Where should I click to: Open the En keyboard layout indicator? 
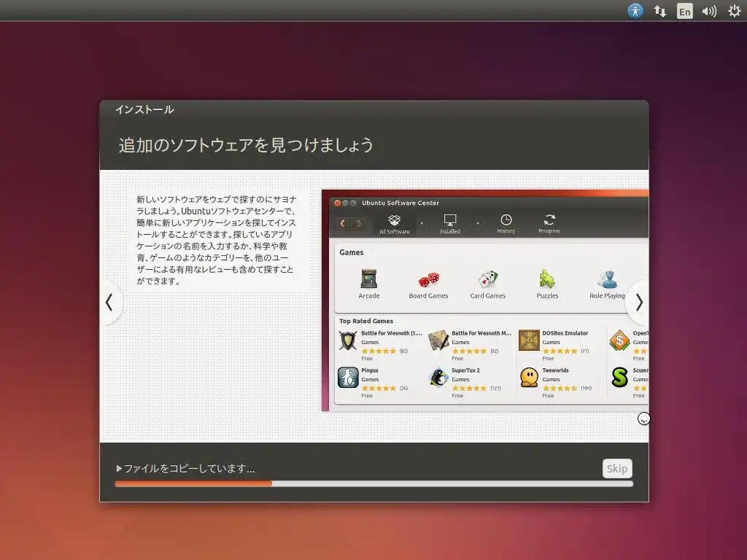point(684,11)
